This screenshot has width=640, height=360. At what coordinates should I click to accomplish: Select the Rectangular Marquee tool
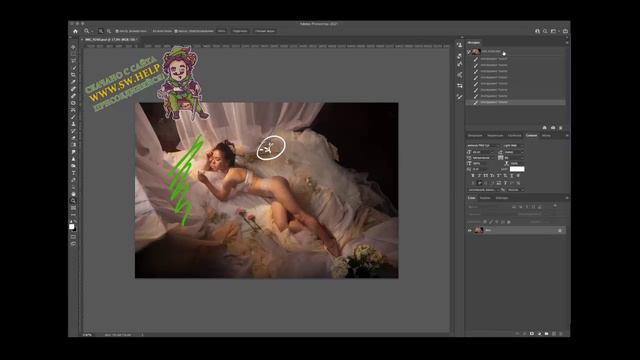point(73,54)
